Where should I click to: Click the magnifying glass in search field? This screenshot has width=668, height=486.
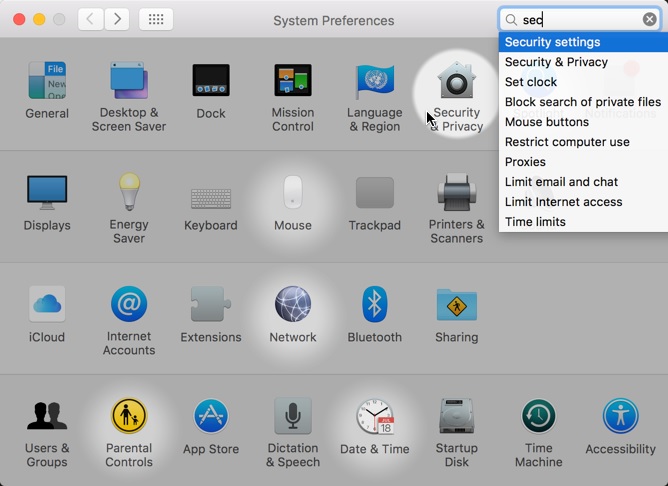(x=511, y=20)
